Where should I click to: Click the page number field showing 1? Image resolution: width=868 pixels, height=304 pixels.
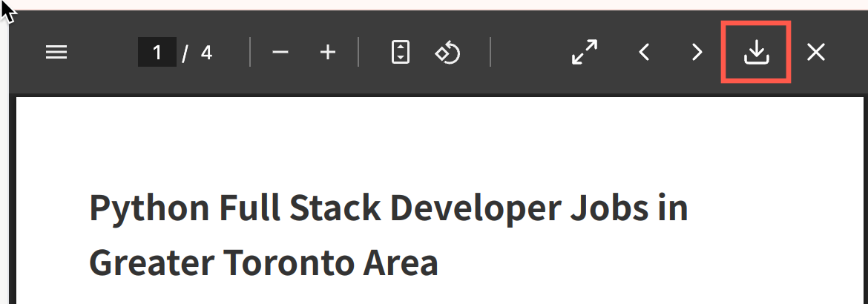[x=157, y=52]
